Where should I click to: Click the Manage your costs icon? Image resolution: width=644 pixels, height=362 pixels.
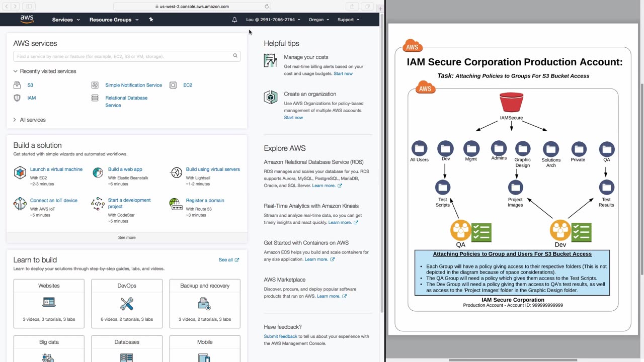270,60
